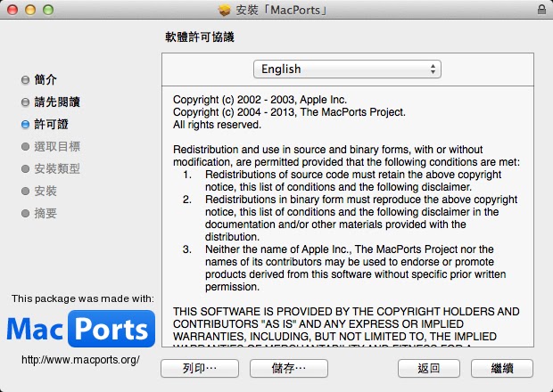Click the bullet beside 請先閱讀
Image resolution: width=553 pixels, height=392 pixels.
[x=25, y=102]
